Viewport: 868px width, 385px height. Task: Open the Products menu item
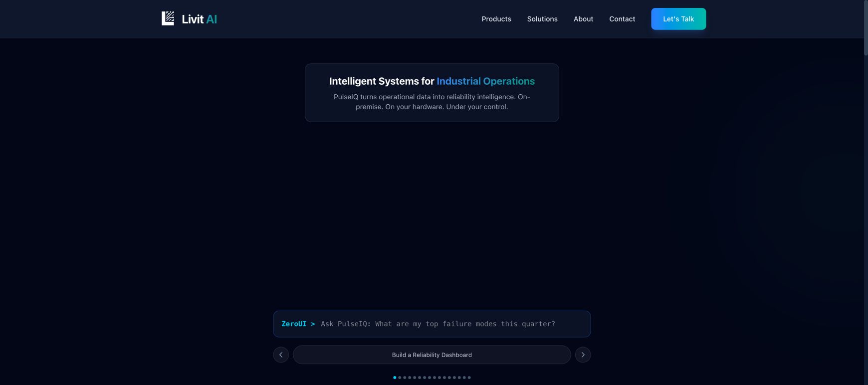pyautogui.click(x=496, y=19)
